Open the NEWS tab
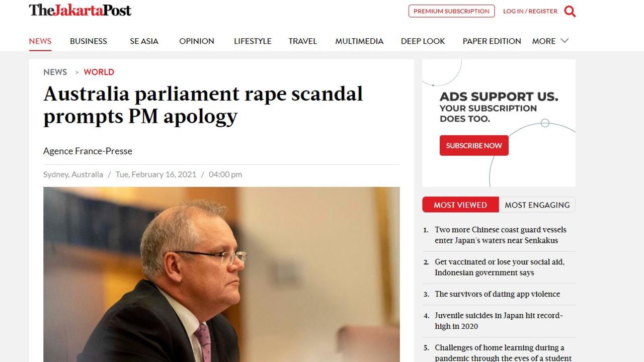Viewport: 644px width, 362px height. pos(40,41)
